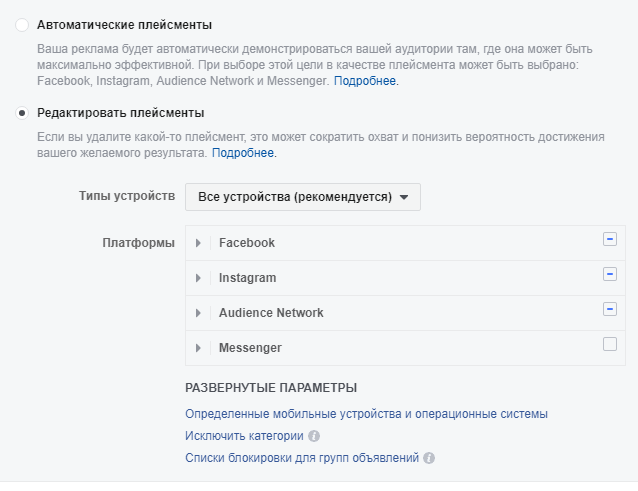Select Редактировать плейсменты radio button
The image size is (638, 491).
coord(22,113)
